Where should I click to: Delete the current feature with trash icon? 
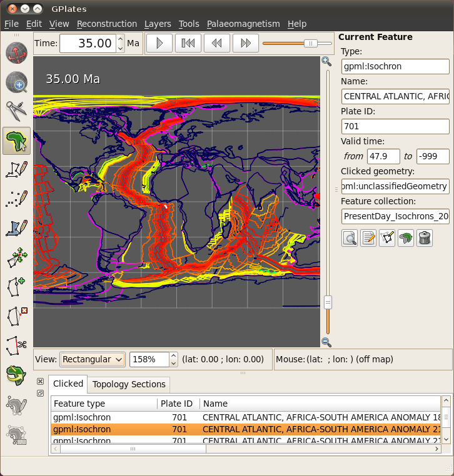pos(425,238)
